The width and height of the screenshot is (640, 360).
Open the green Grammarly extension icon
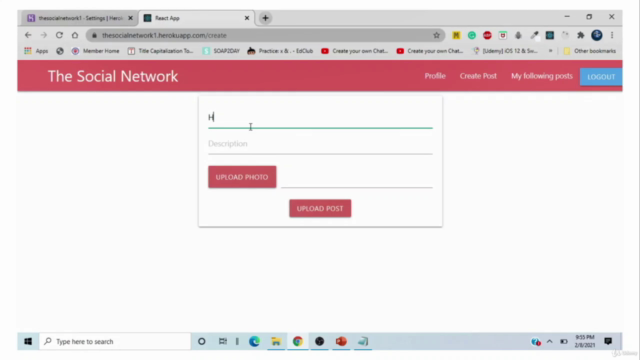[x=472, y=35]
